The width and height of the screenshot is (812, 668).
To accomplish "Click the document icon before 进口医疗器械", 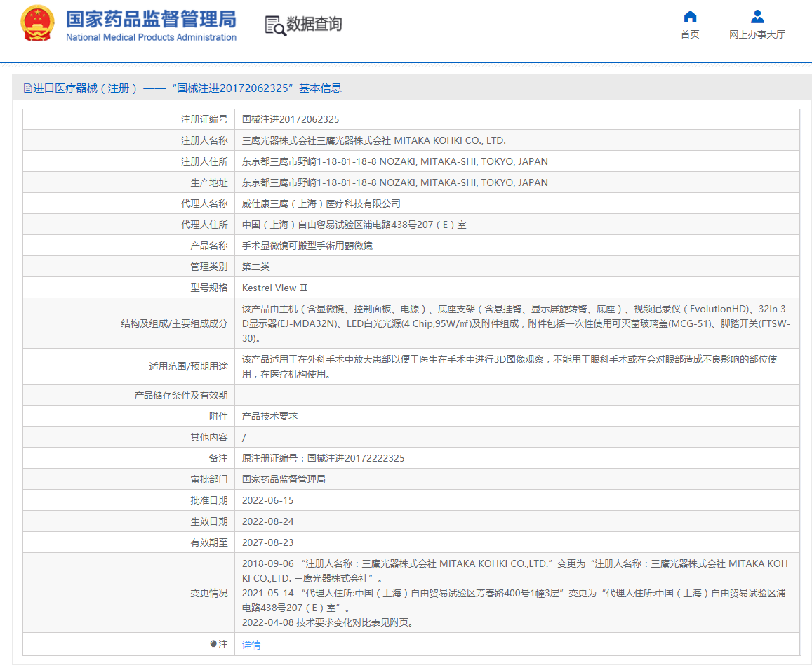I will [x=27, y=88].
